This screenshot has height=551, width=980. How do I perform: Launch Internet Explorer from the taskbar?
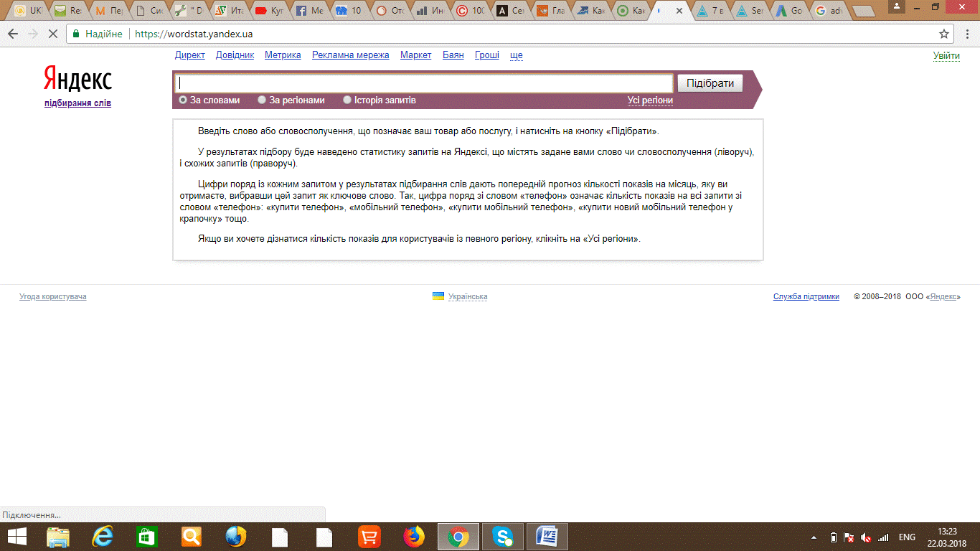103,537
